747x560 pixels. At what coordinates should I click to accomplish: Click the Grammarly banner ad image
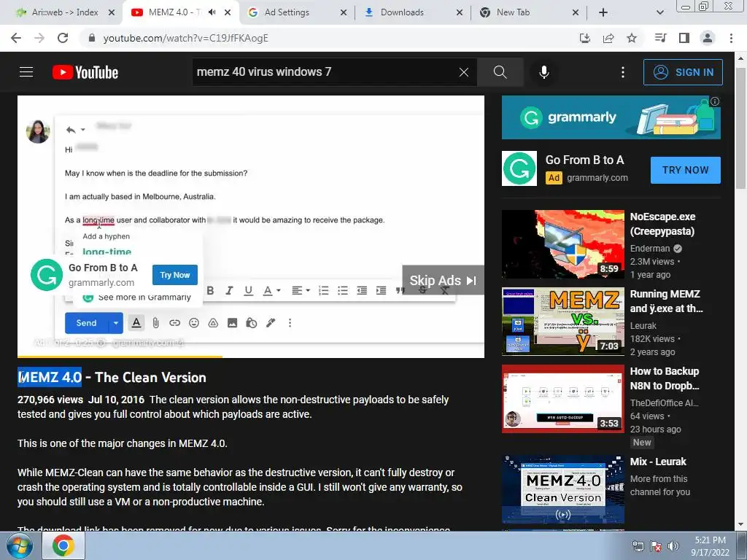[x=611, y=117]
